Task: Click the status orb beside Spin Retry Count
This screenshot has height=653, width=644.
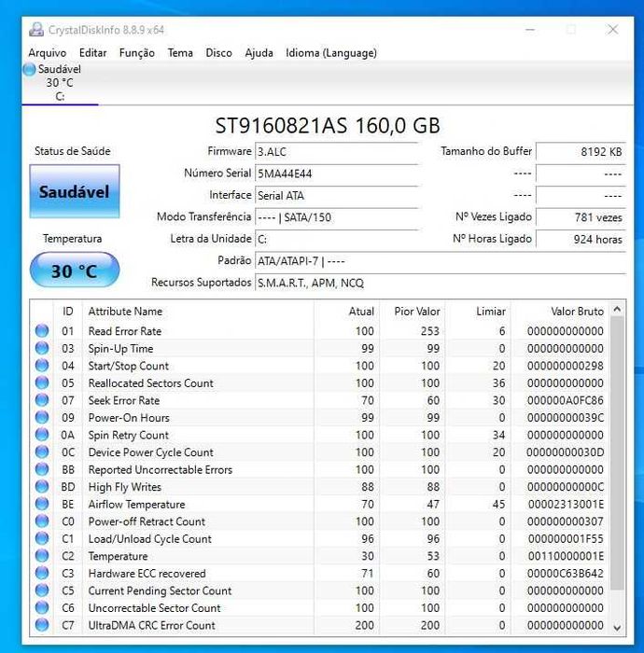Action: pyautogui.click(x=42, y=435)
